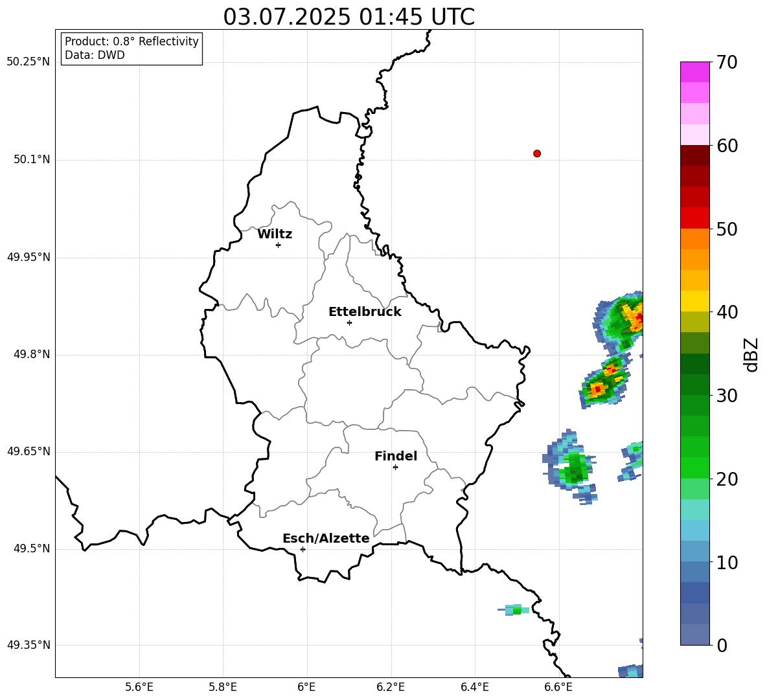
Task: Click the light blue band above 10 dBZ
Action: tap(694, 551)
